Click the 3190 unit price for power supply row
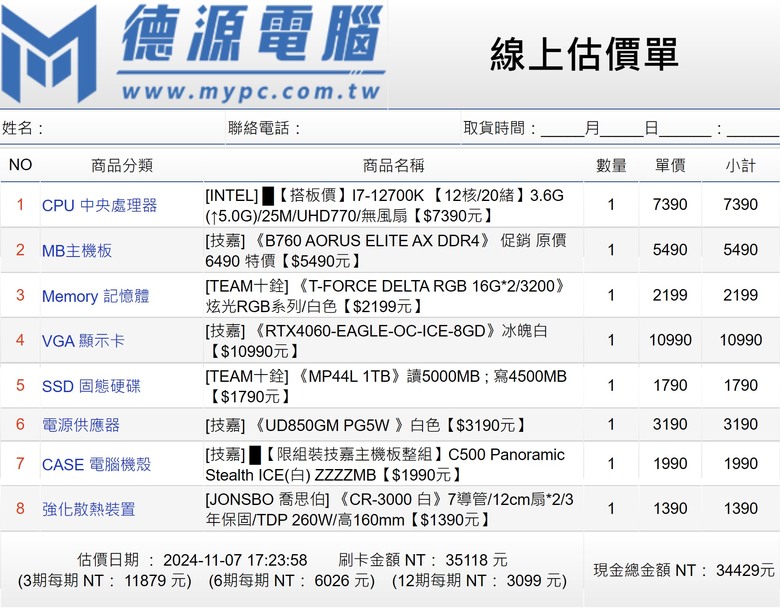The width and height of the screenshot is (780, 608). click(x=670, y=424)
